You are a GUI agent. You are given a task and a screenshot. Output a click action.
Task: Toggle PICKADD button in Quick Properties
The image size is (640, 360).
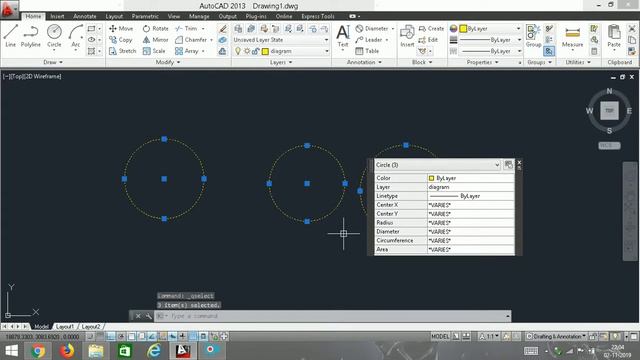coord(508,164)
